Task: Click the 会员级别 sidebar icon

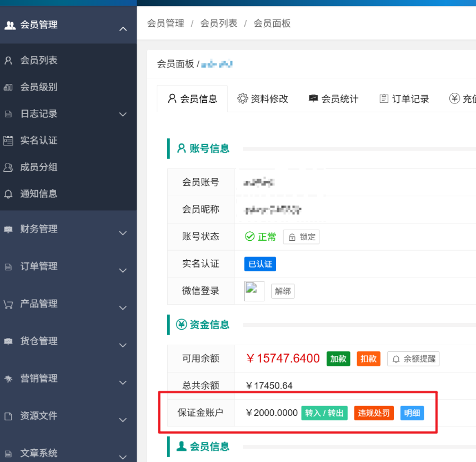Action: tap(8, 87)
